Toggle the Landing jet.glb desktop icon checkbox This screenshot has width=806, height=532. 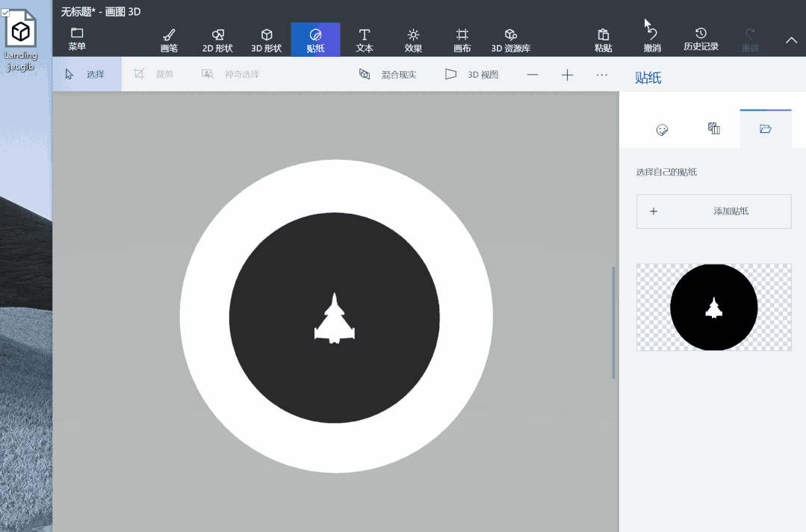pos(6,13)
